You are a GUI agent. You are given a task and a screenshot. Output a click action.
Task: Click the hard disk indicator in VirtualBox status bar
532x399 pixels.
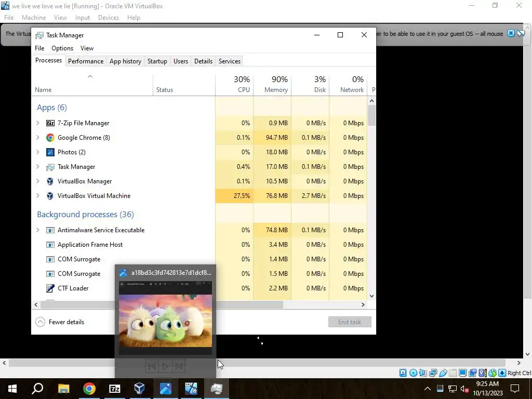[x=403, y=373]
